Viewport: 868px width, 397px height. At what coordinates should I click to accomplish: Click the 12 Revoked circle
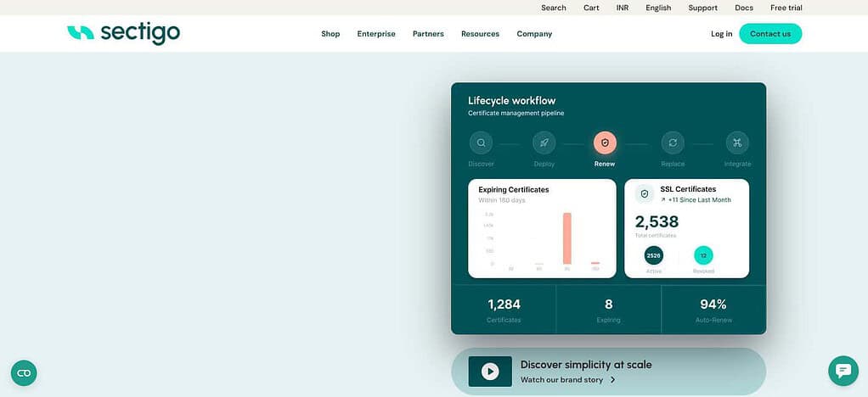click(703, 255)
